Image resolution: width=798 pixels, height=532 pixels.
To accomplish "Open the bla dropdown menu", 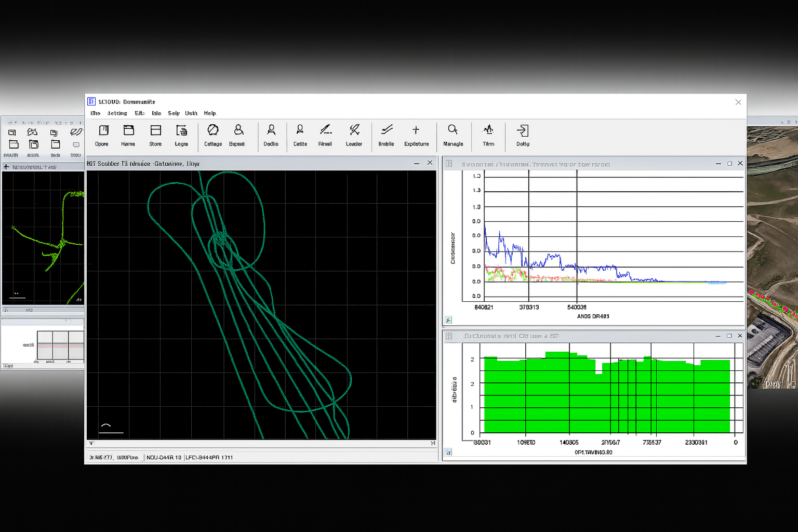I will coord(156,113).
